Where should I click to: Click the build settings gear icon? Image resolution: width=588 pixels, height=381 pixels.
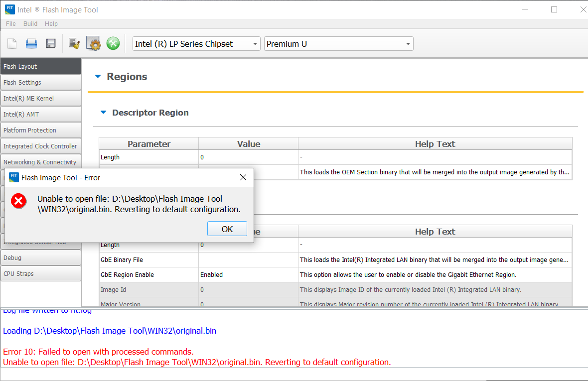click(x=93, y=43)
